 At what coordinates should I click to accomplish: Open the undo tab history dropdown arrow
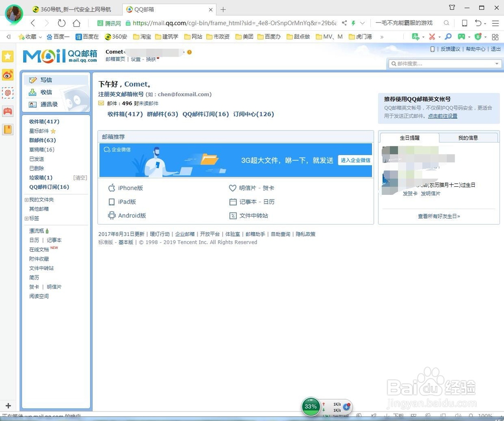[485, 24]
